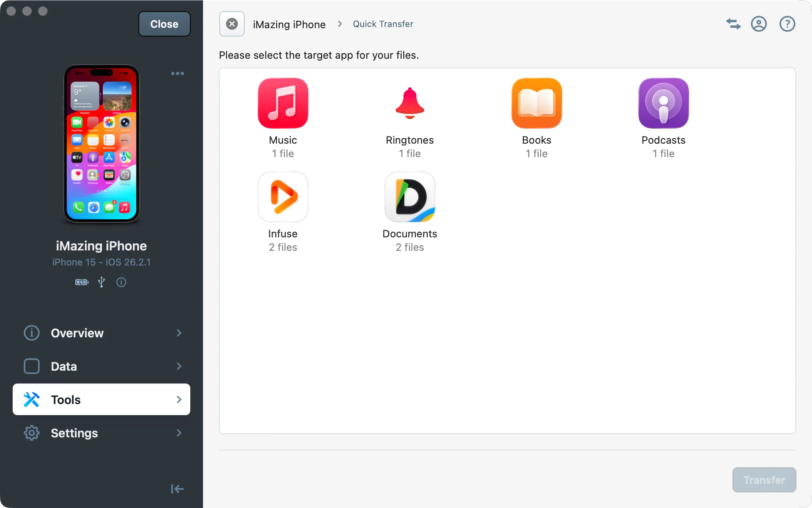Click the USB connection icon under the device

pyautogui.click(x=101, y=282)
